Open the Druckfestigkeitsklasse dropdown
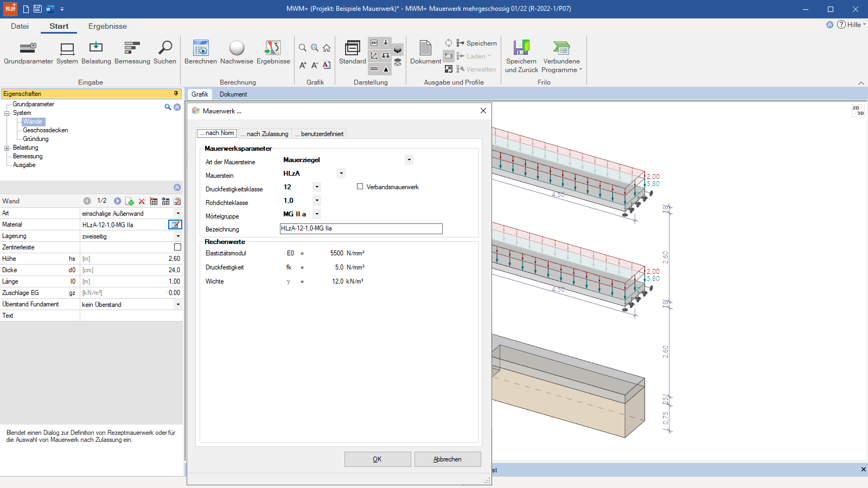The height and width of the screenshot is (488, 868). coord(317,187)
